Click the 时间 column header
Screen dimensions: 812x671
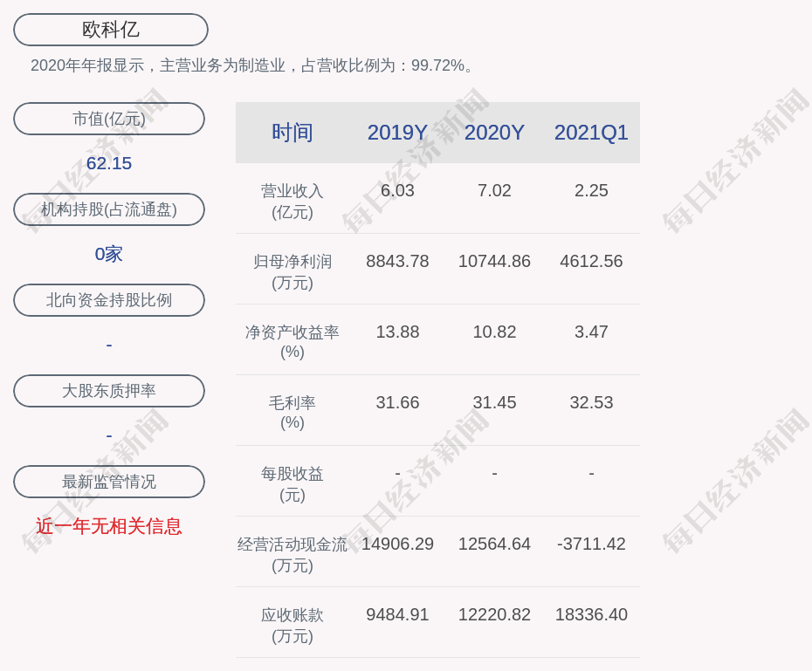pyautogui.click(x=292, y=133)
